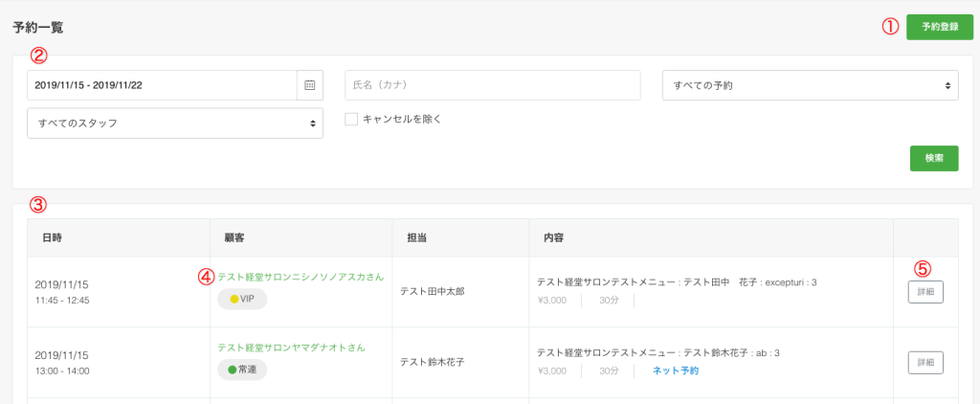Open 詳細 for the 11:45 reservation
Viewport: 980px width, 404px height.
925,292
